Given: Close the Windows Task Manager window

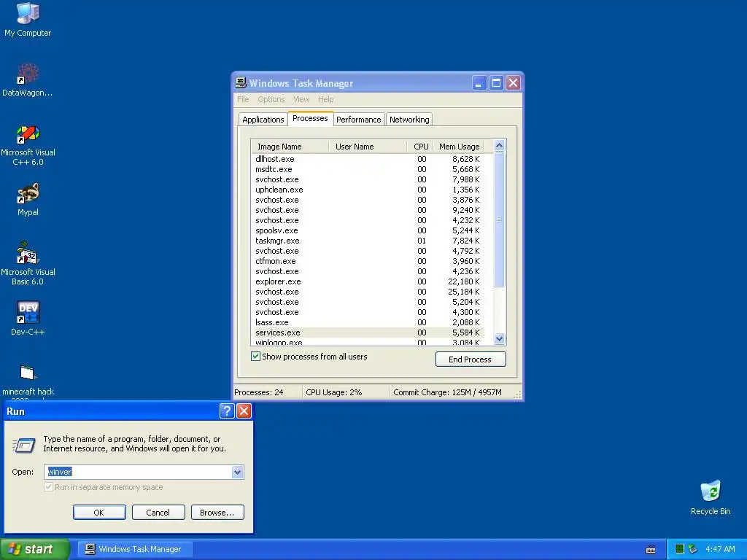Looking at the screenshot, I should [x=513, y=83].
